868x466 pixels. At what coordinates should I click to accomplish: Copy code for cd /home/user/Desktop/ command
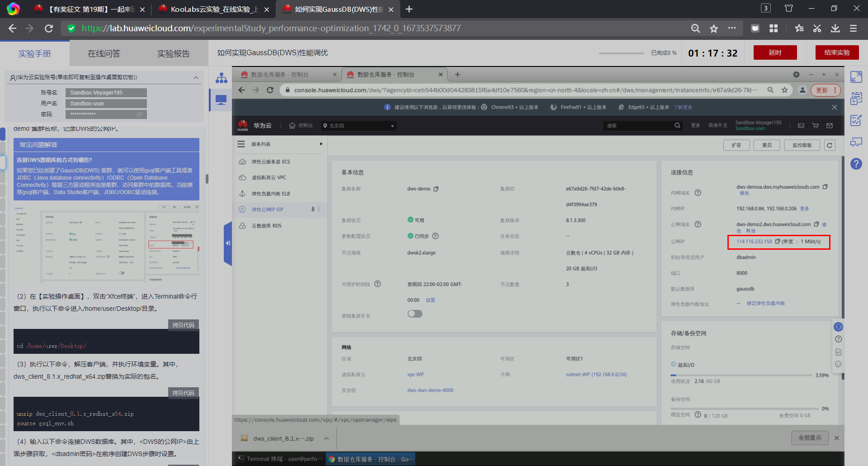(183, 325)
